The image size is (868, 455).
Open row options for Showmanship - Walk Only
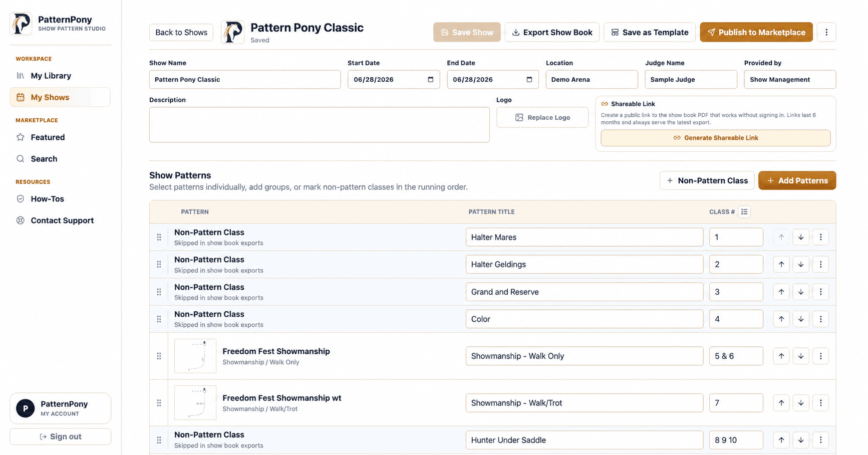click(x=820, y=356)
